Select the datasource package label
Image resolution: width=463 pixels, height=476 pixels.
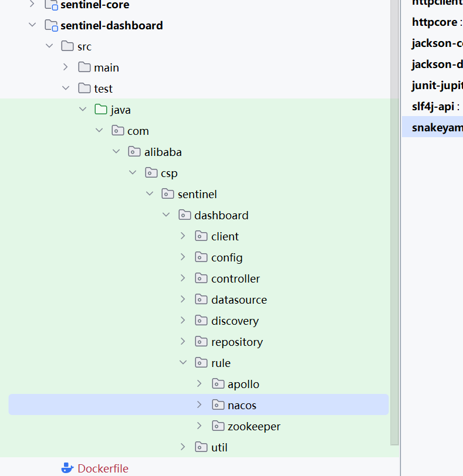(239, 300)
